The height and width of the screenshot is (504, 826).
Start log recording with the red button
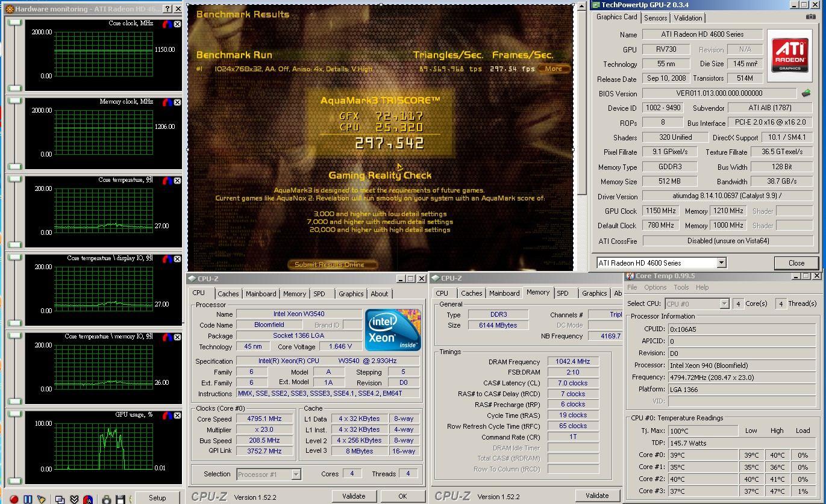(14, 499)
